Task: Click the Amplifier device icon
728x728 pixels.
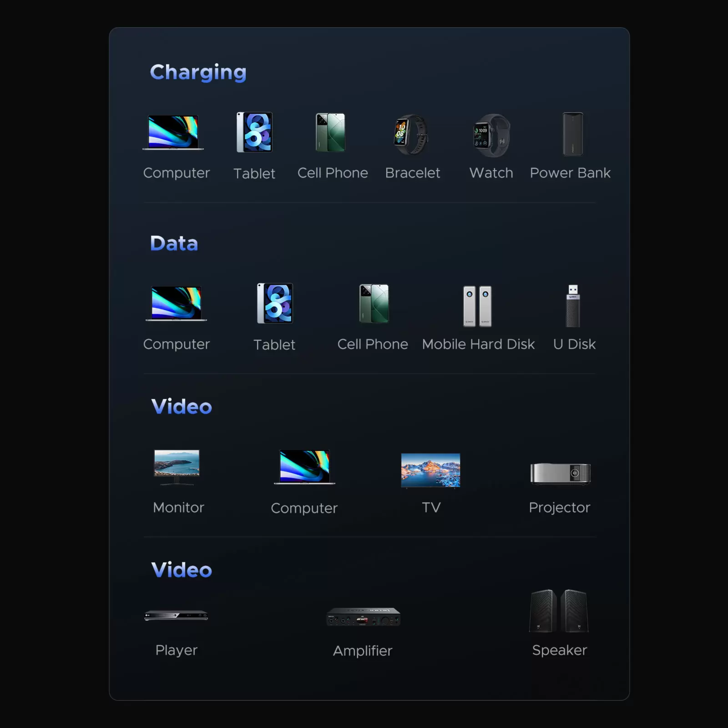Action: click(363, 617)
